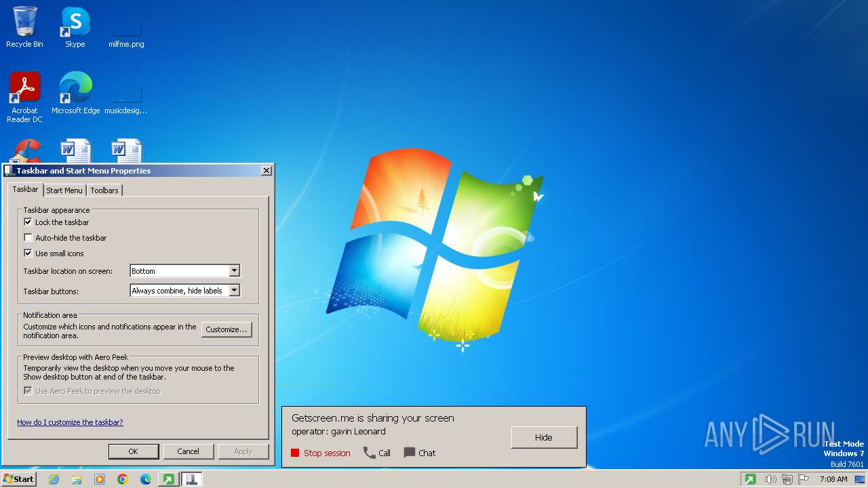The image size is (868, 488).
Task: Open the volume speaker tray icon
Action: [x=771, y=479]
